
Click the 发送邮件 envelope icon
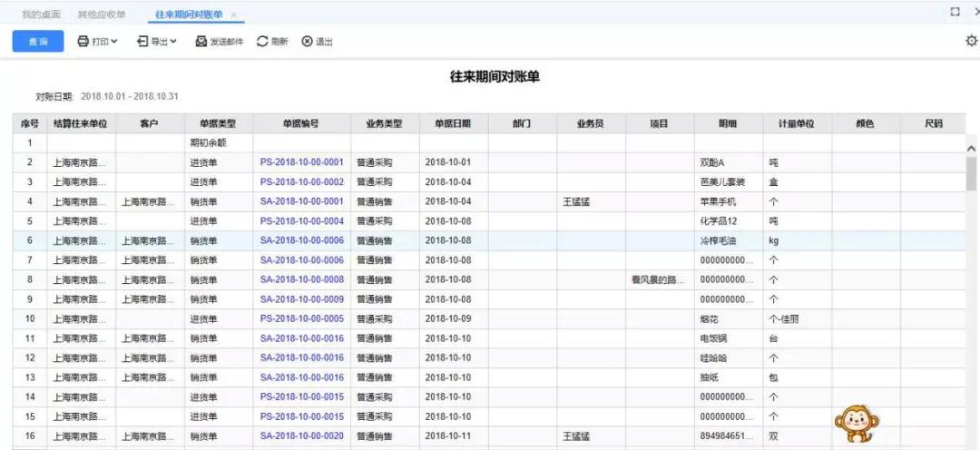(x=201, y=41)
